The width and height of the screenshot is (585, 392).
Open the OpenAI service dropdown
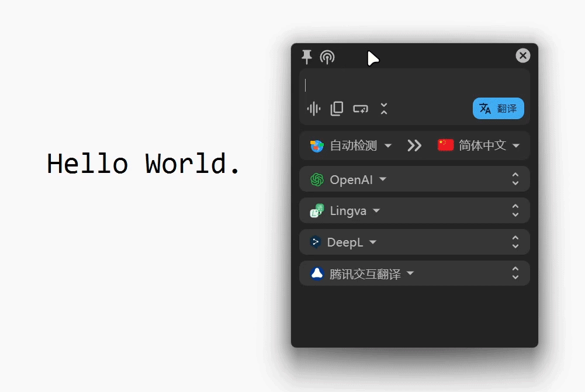coord(348,180)
